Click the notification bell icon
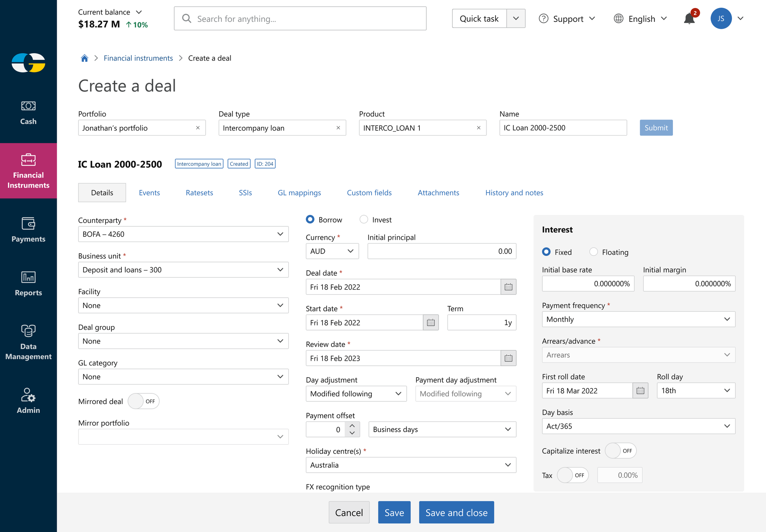The image size is (766, 532). click(689, 19)
